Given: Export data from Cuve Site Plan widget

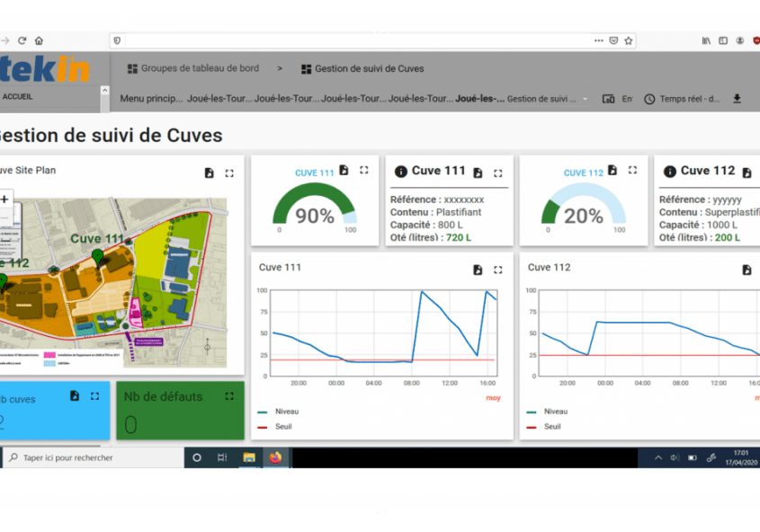Looking at the screenshot, I should (209, 173).
